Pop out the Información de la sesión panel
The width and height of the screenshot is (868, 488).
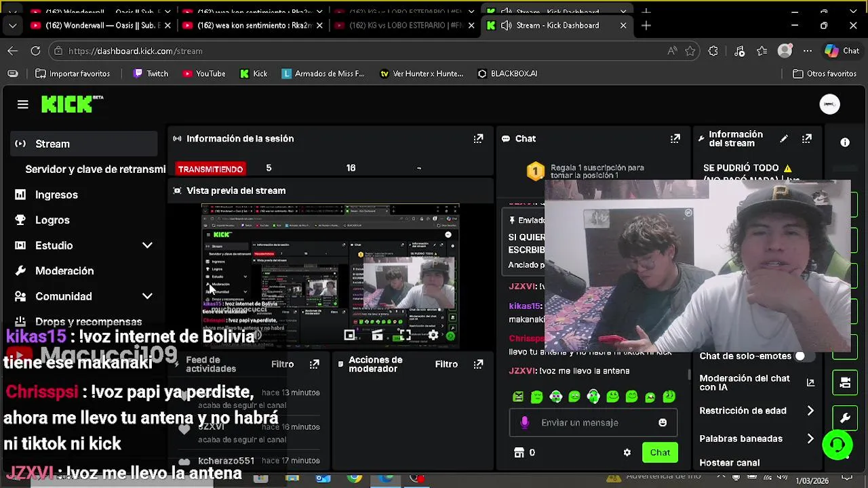478,138
